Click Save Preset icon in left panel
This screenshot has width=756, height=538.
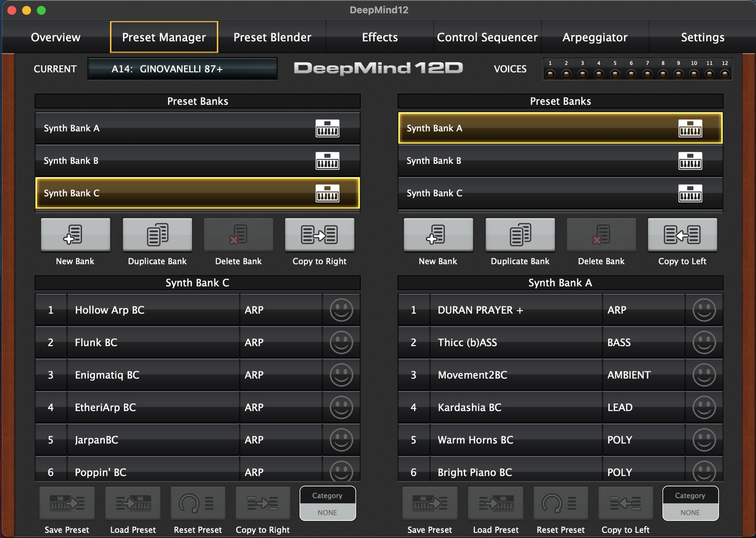click(x=67, y=503)
